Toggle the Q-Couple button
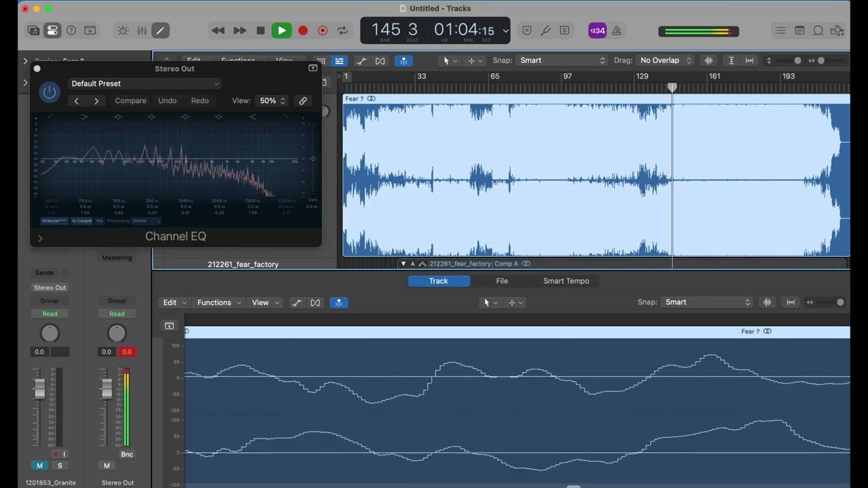 click(81, 221)
